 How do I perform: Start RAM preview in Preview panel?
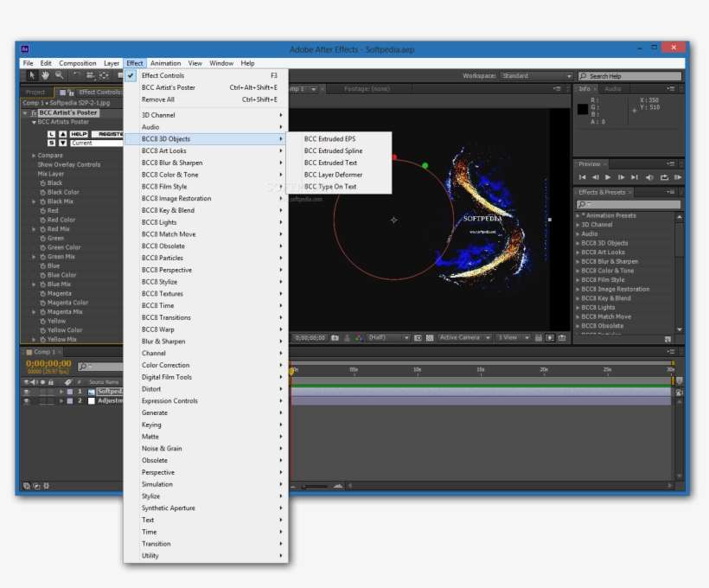tap(677, 177)
